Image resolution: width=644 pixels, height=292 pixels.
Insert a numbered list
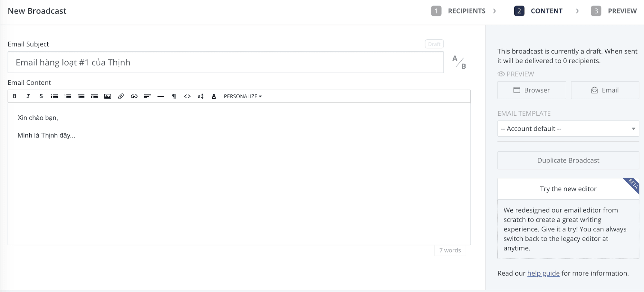[x=68, y=96]
